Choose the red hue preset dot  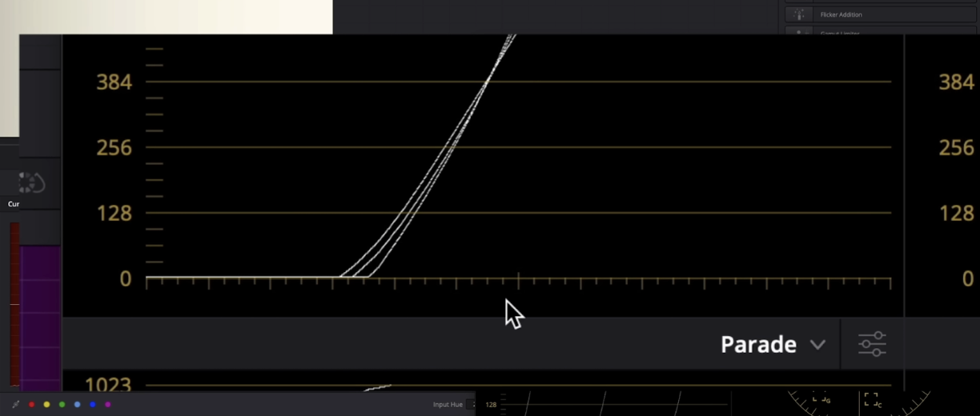click(32, 405)
